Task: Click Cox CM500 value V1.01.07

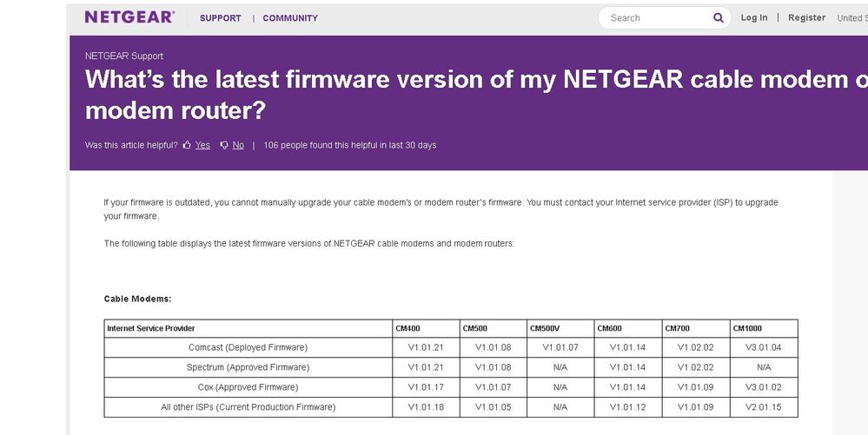Action: tap(494, 387)
